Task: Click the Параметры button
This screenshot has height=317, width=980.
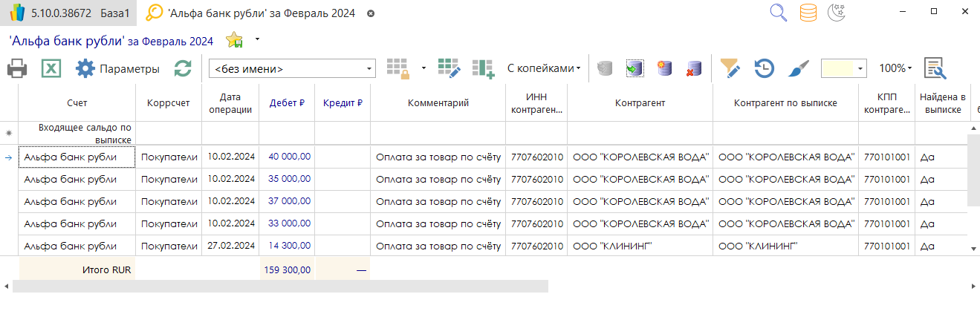Action: click(118, 69)
